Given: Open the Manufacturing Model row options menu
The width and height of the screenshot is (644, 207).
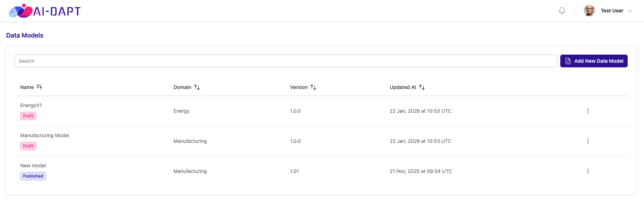Looking at the screenshot, I should 588,141.
